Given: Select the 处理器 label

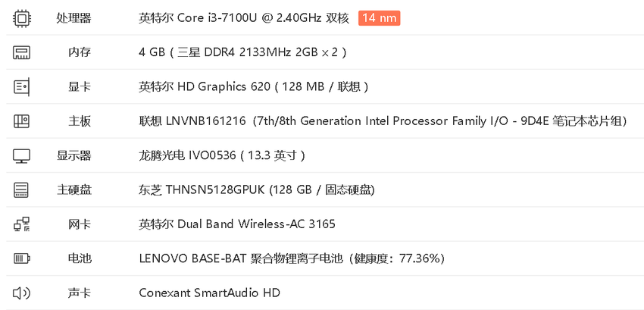Looking at the screenshot, I should tap(74, 18).
